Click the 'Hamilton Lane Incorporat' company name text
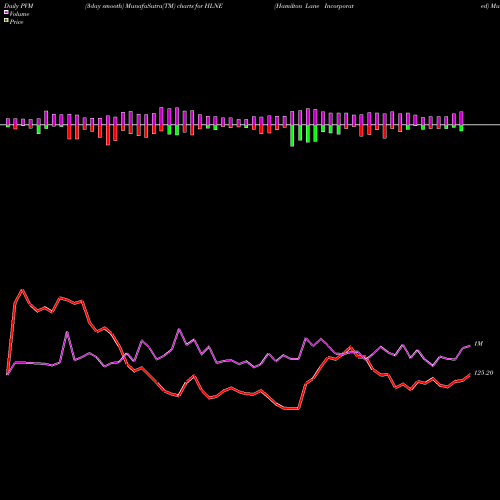The width and height of the screenshot is (500, 500). [x=314, y=6]
